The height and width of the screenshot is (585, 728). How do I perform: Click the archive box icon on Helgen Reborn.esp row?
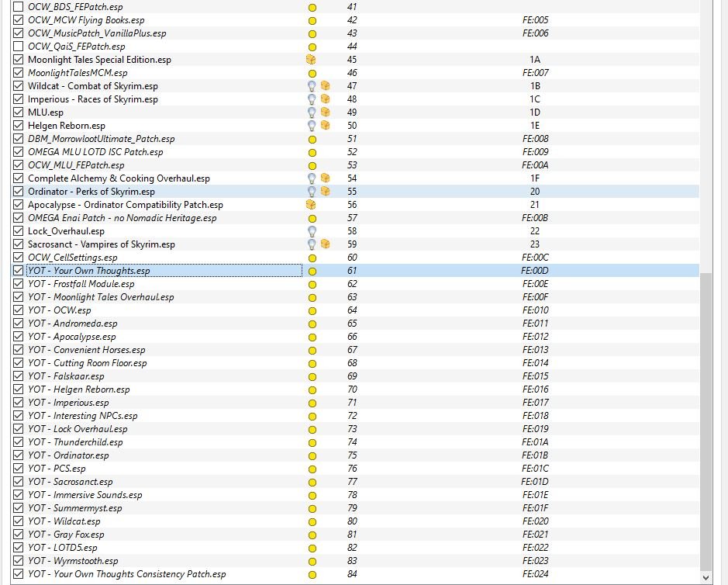pos(325,126)
